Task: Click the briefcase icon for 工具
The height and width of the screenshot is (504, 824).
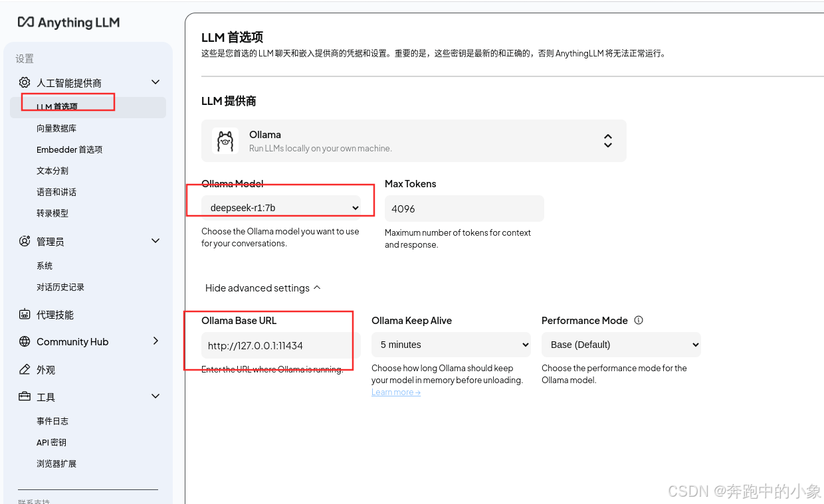Action: click(x=25, y=396)
